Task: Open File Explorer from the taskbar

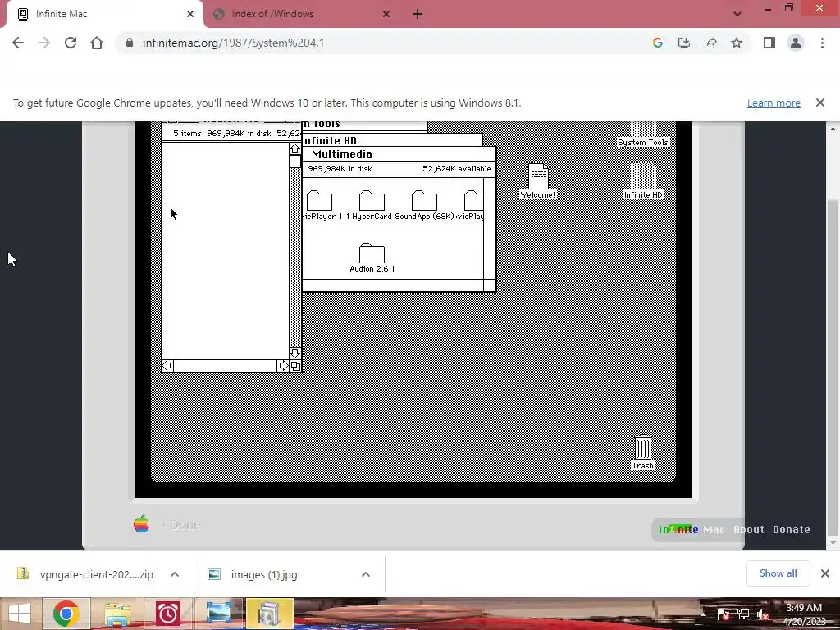Action: [x=117, y=614]
